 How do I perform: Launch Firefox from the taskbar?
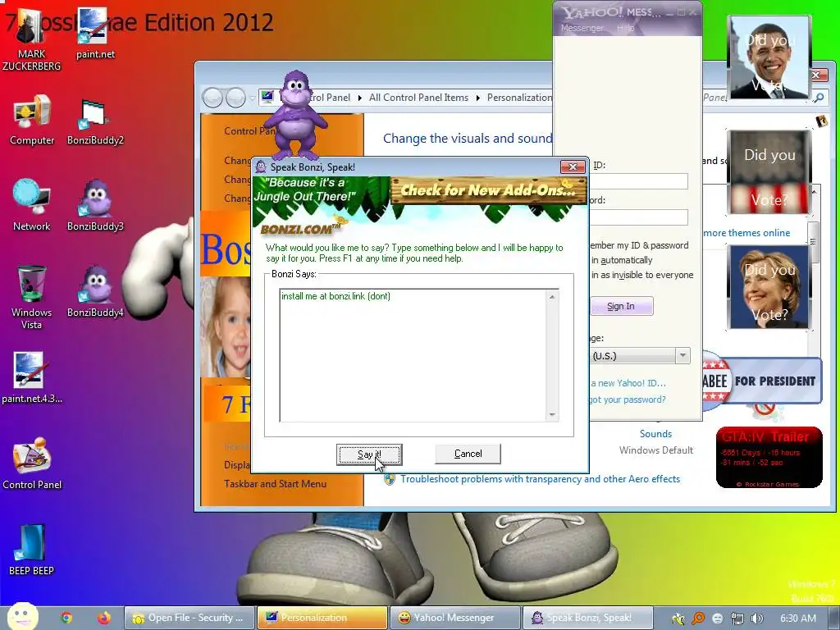click(x=104, y=618)
